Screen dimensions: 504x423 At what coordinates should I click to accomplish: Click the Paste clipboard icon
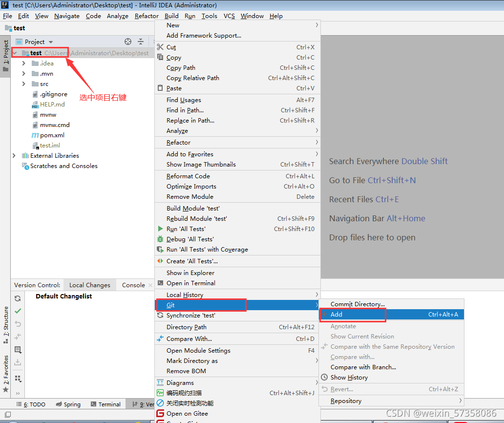click(x=160, y=88)
